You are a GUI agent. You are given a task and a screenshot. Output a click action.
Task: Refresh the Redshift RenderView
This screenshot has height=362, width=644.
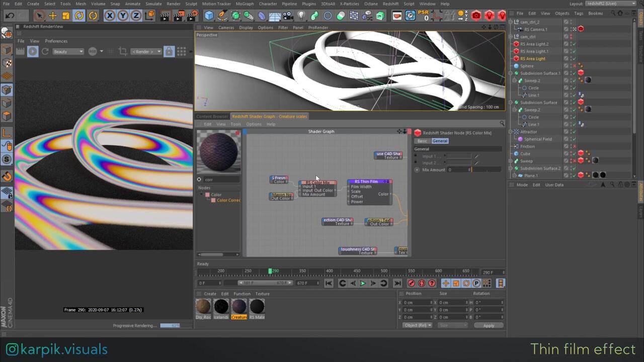(x=45, y=51)
